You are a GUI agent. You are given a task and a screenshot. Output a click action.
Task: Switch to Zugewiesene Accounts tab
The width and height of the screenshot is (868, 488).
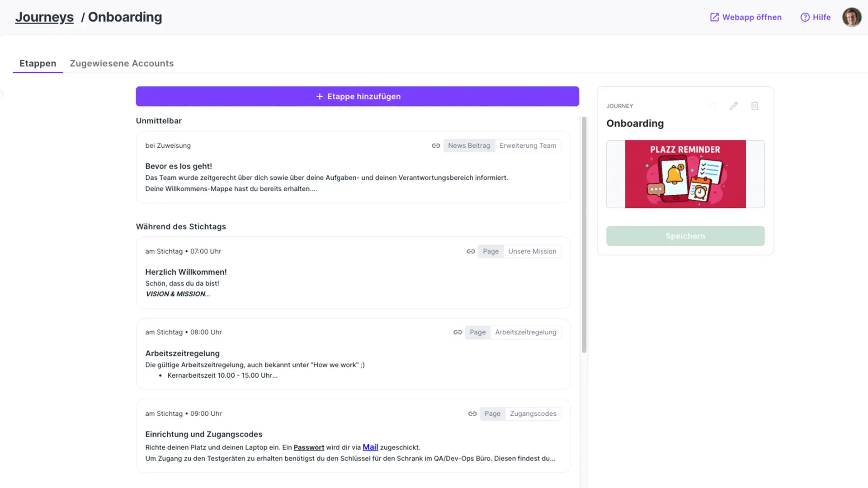click(x=122, y=63)
